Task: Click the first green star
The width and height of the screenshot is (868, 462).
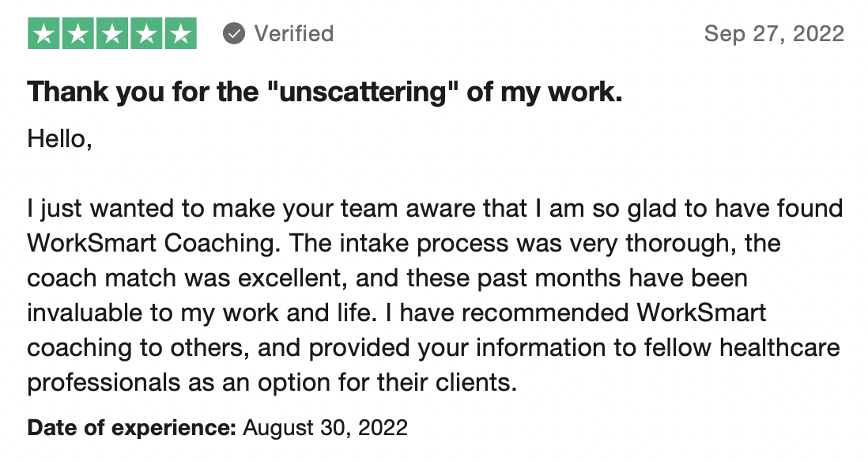Action: pyautogui.click(x=44, y=33)
